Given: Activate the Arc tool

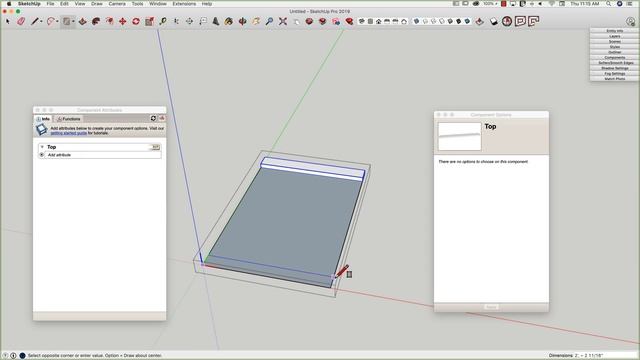Looking at the screenshot, I should (50, 21).
